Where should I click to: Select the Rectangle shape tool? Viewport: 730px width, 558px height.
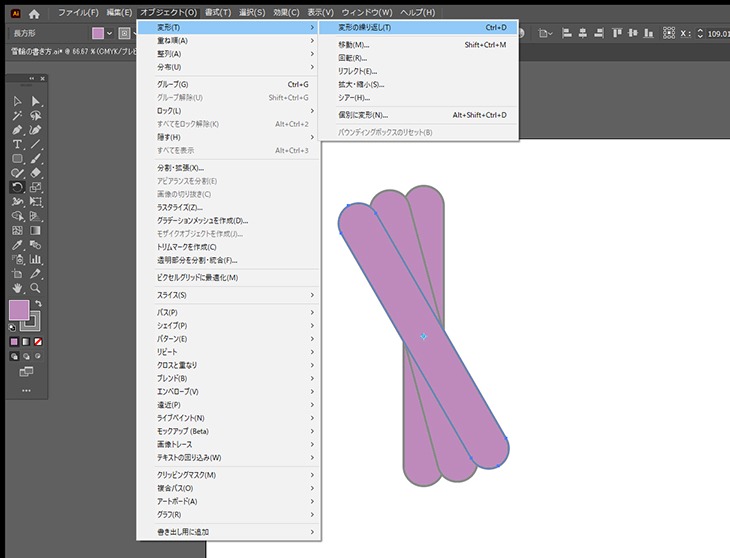click(x=17, y=159)
